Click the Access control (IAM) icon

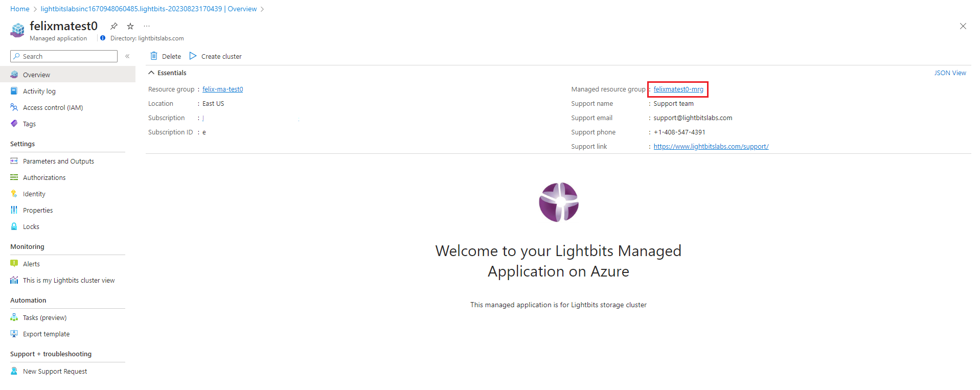[x=14, y=107]
